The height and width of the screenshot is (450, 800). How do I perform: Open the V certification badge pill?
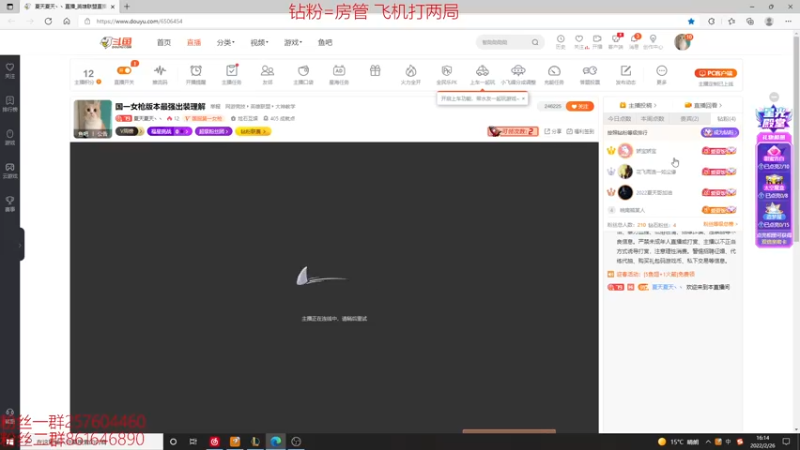[x=129, y=131]
